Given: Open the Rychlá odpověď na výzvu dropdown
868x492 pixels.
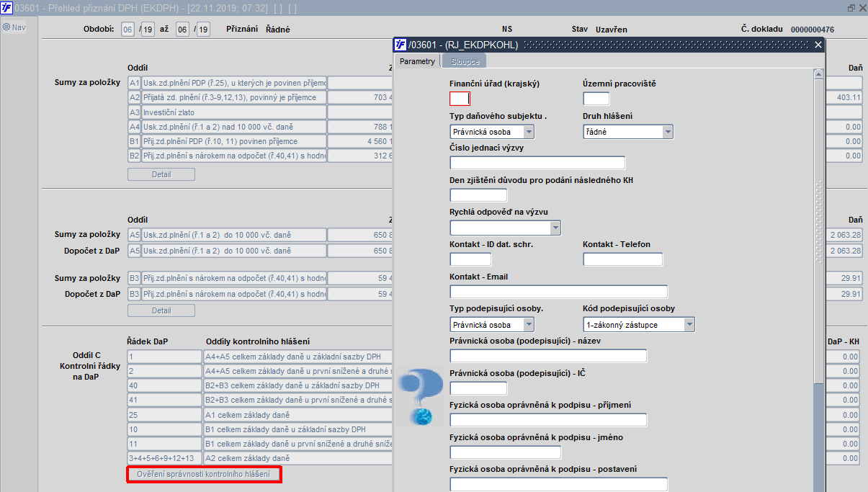Looking at the screenshot, I should (555, 228).
